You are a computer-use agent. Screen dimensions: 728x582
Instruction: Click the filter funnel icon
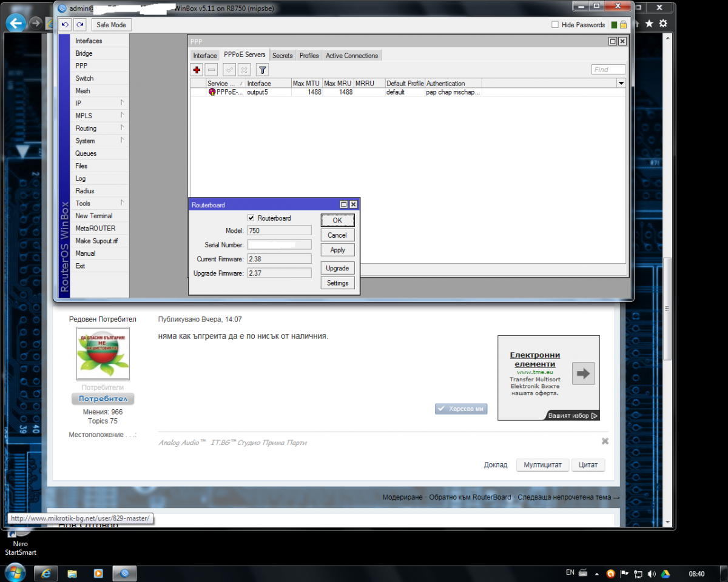coord(262,70)
